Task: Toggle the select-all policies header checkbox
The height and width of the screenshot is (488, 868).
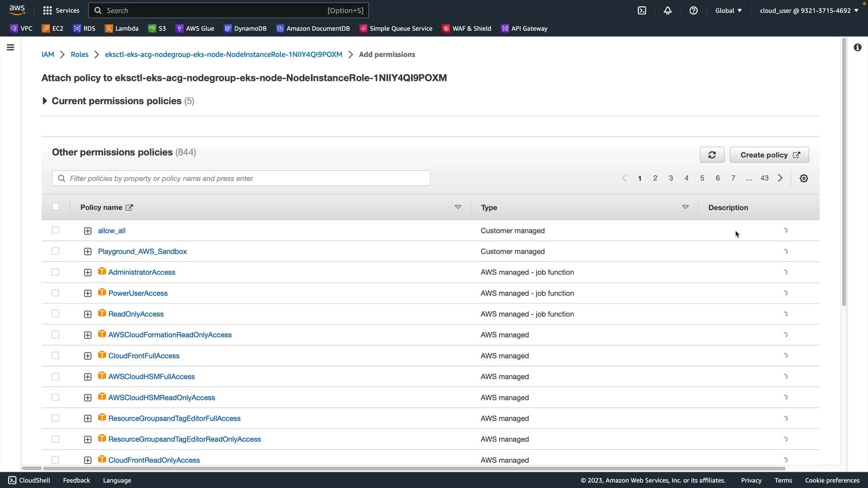Action: [x=56, y=207]
